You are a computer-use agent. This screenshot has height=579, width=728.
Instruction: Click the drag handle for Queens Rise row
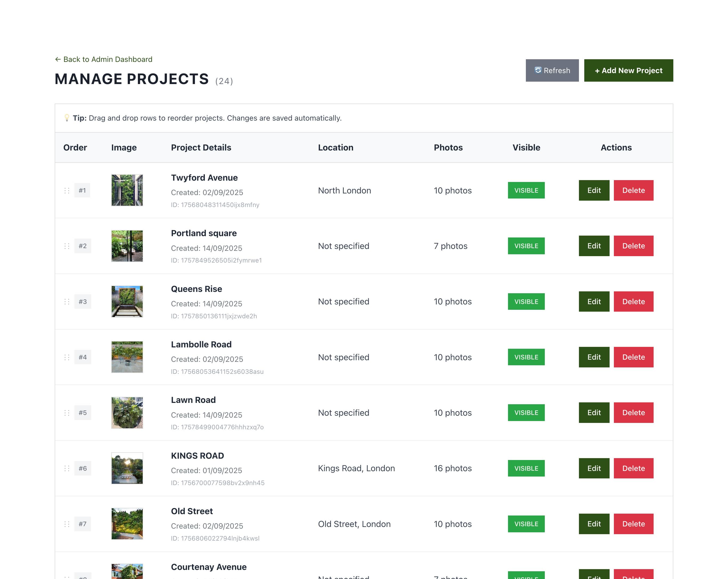click(67, 302)
